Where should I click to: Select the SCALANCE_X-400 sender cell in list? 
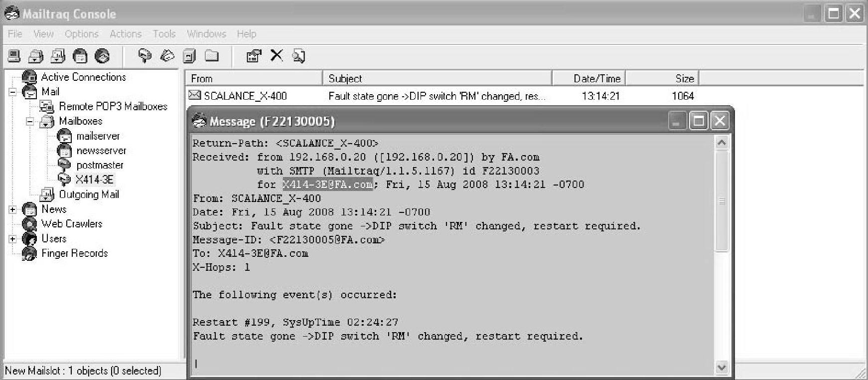(x=245, y=96)
